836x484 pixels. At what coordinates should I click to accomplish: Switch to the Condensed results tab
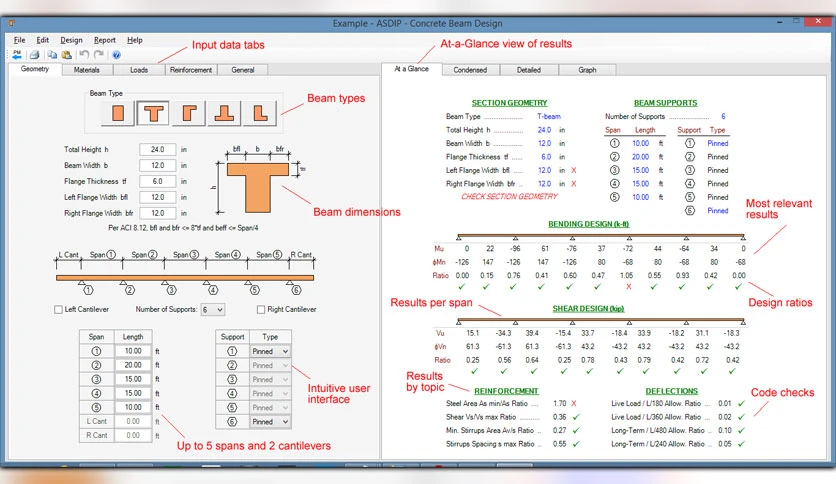coord(470,70)
